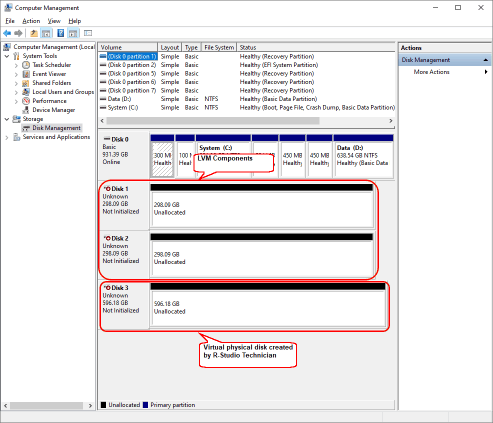
Task: Expand the Shared Folders node
Action: [16, 83]
